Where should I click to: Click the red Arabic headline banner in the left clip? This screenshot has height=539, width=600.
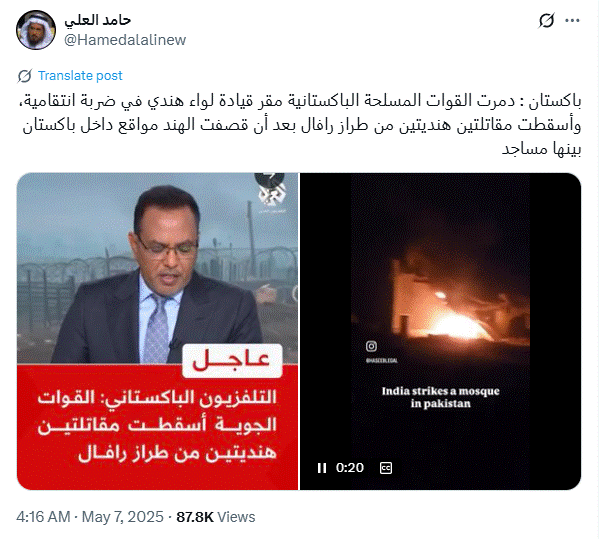point(158,427)
